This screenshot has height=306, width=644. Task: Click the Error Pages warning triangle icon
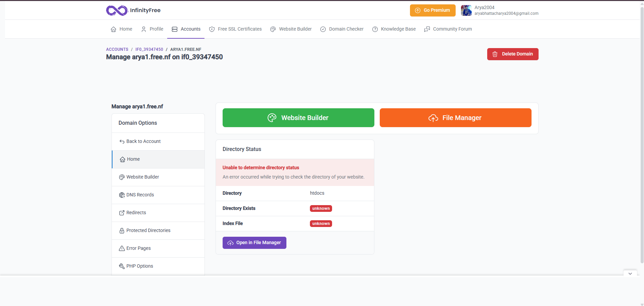tap(122, 248)
